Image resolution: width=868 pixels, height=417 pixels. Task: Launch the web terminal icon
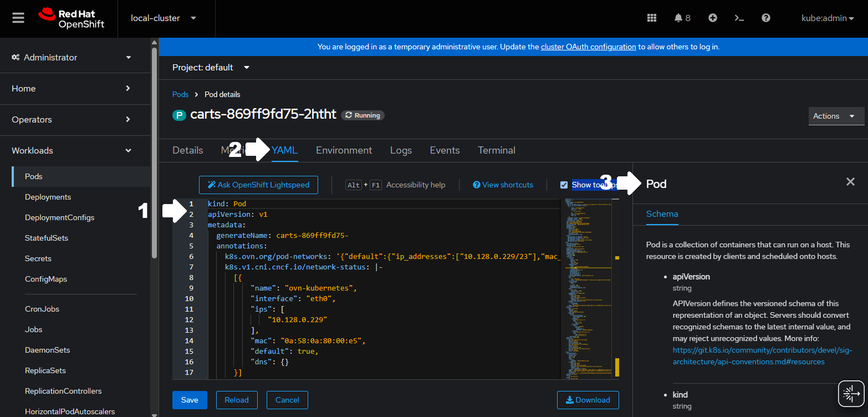739,17
